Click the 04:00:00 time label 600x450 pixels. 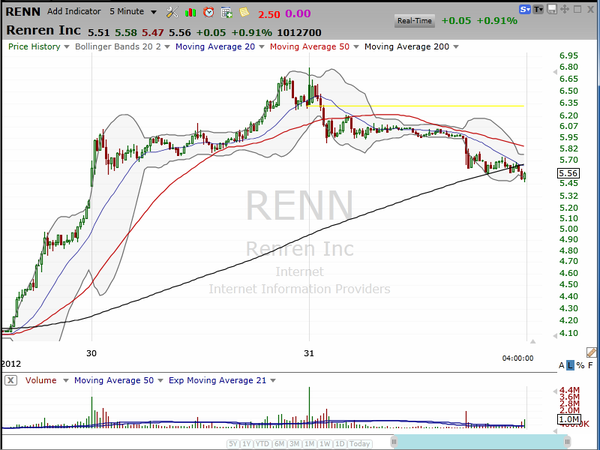point(517,359)
